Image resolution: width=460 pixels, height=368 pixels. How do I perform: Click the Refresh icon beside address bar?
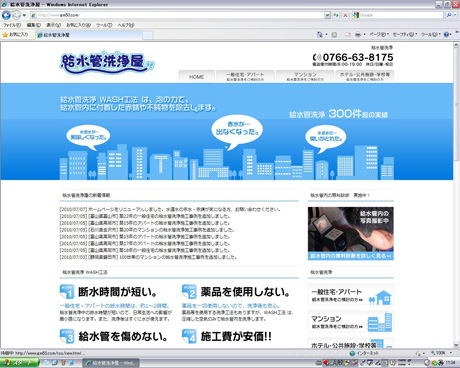coord(336,15)
